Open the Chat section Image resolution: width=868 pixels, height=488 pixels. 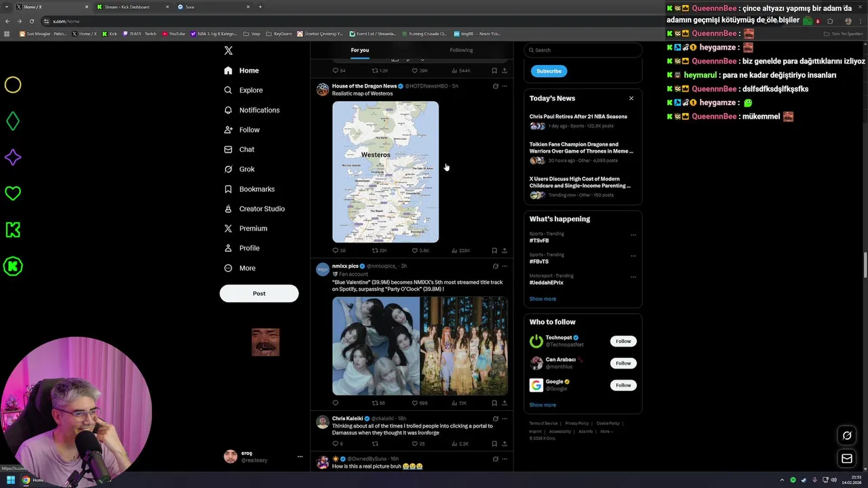coord(239,149)
